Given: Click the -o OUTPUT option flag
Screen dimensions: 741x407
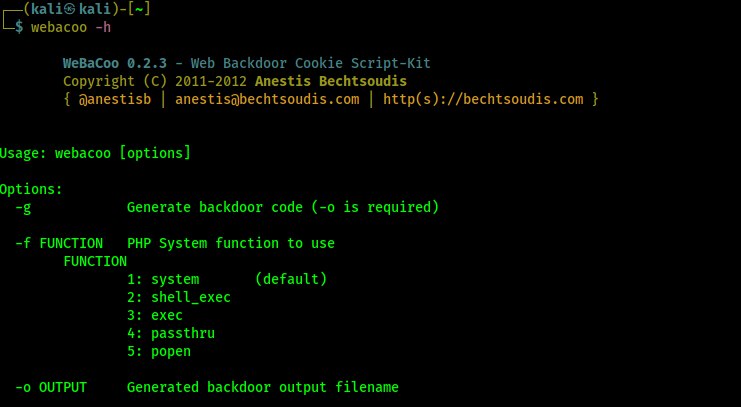Looking at the screenshot, I should (51, 388).
